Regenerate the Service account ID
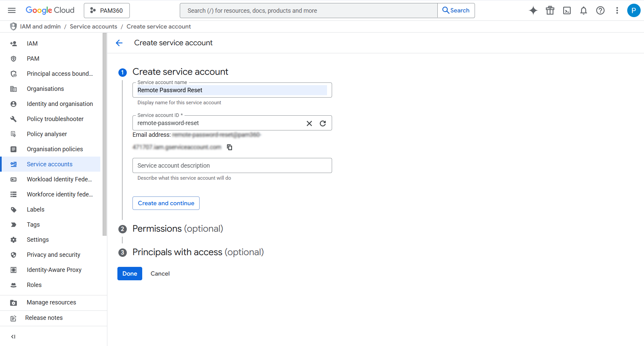Viewport: 644px width, 346px height. click(x=323, y=123)
